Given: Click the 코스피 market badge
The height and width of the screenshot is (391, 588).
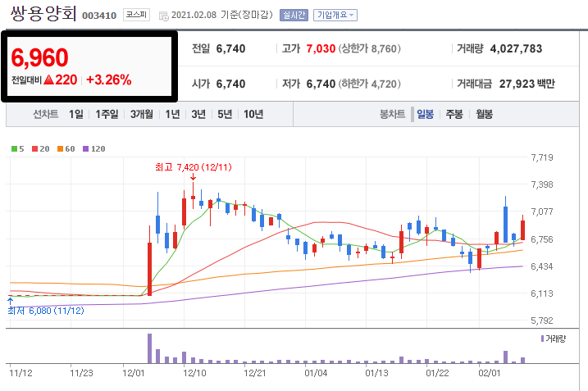Looking at the screenshot, I should click(x=136, y=15).
